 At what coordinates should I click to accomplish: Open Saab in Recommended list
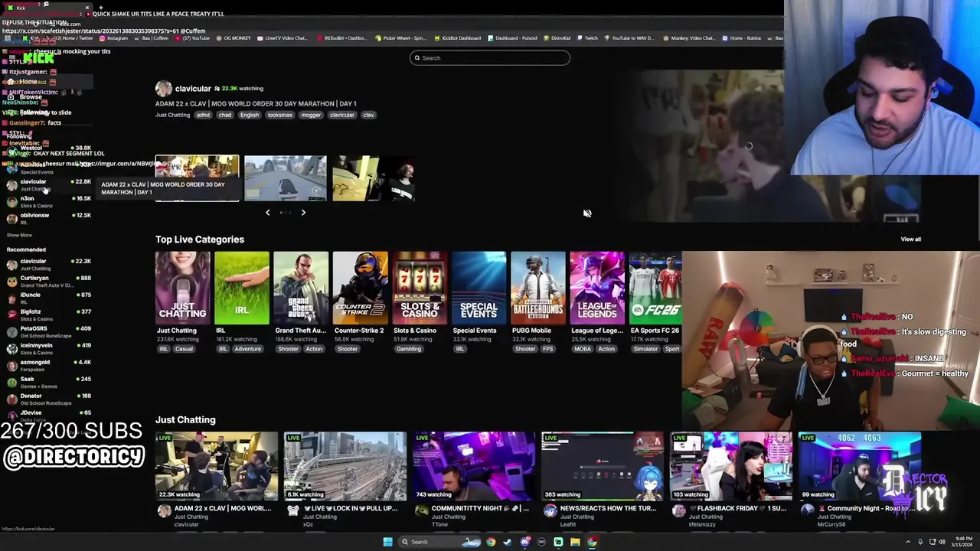click(48, 382)
